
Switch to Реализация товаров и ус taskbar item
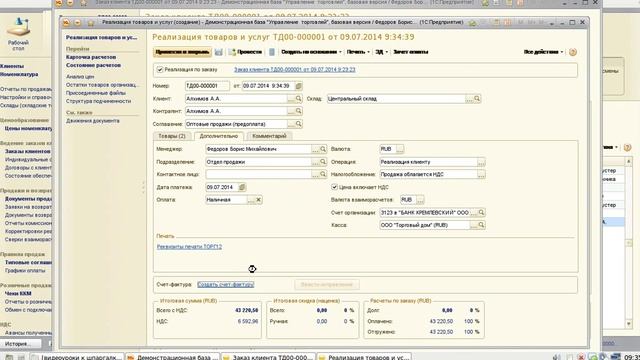(x=364, y=357)
